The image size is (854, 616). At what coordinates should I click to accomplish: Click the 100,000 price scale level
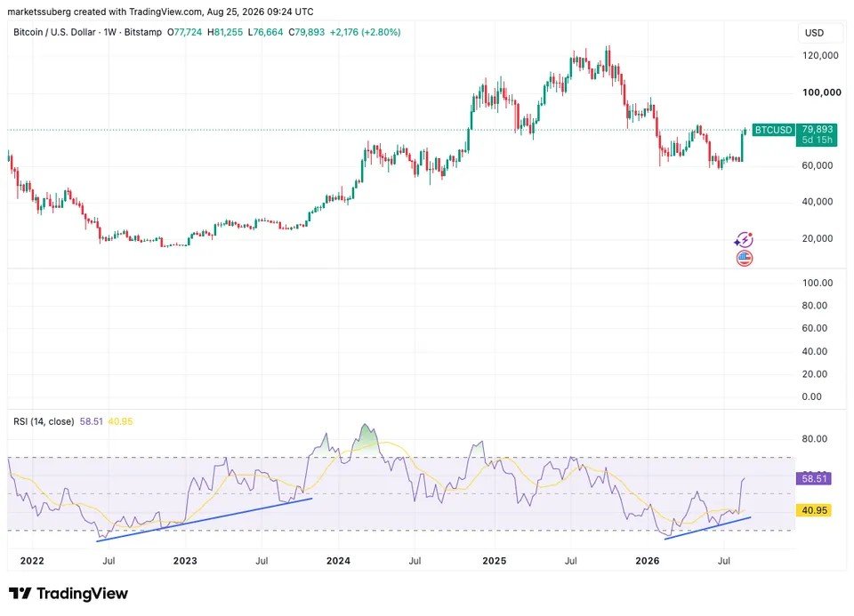point(821,92)
